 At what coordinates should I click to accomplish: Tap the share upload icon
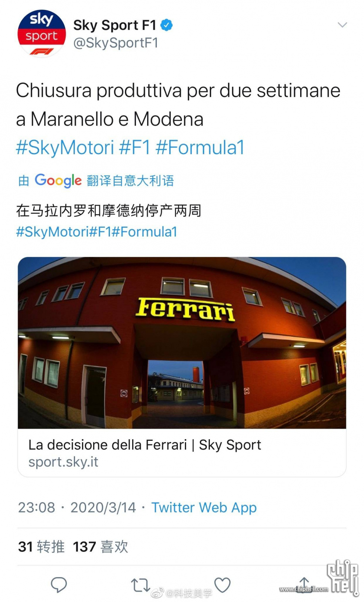click(304, 585)
